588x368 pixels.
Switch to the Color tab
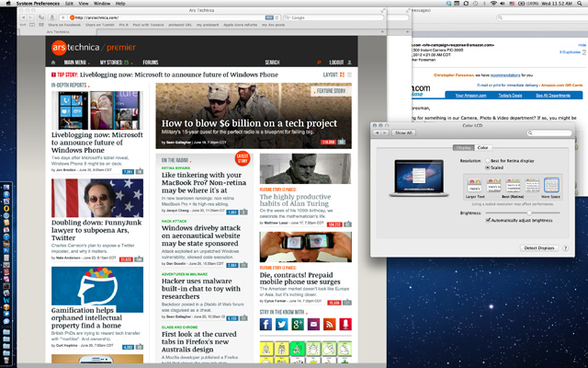point(482,148)
